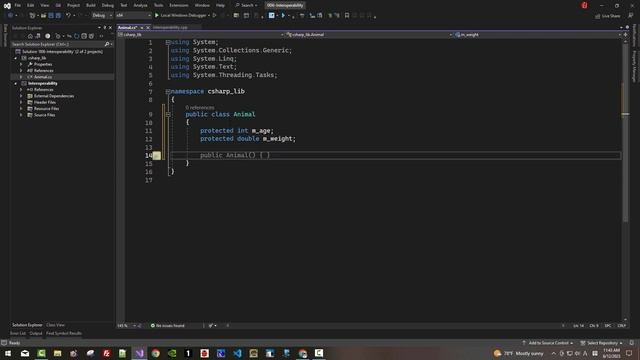Screen dimensions: 640x360
Task: Expand the Source Files folder
Action: 21,115
